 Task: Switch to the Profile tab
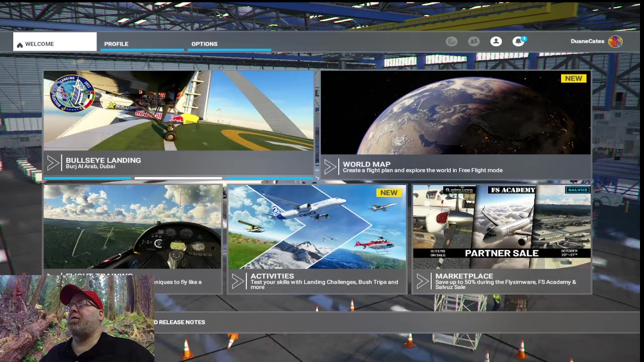pos(142,43)
